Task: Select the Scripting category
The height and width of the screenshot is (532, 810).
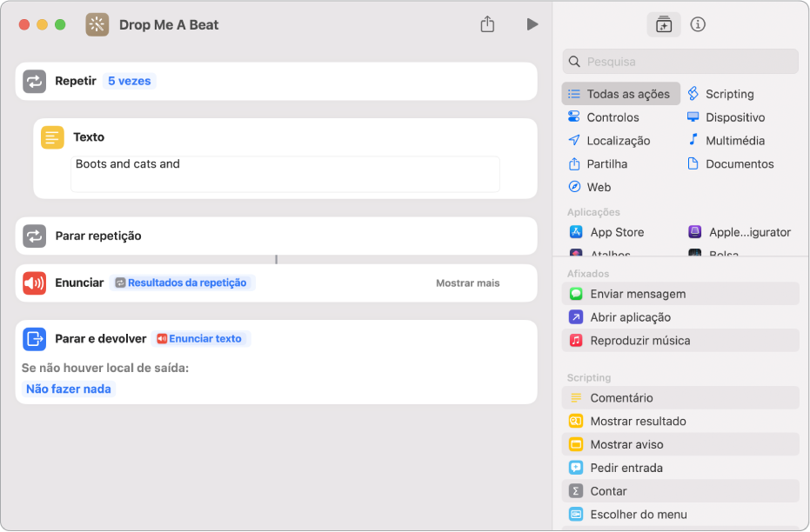Action: [720, 94]
